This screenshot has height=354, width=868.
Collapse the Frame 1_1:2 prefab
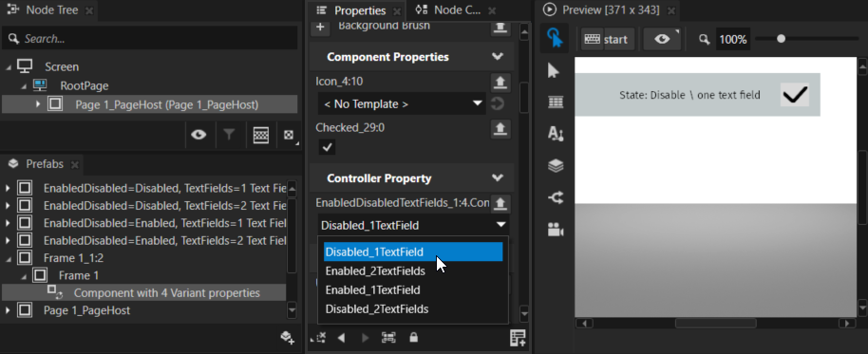pos(8,258)
